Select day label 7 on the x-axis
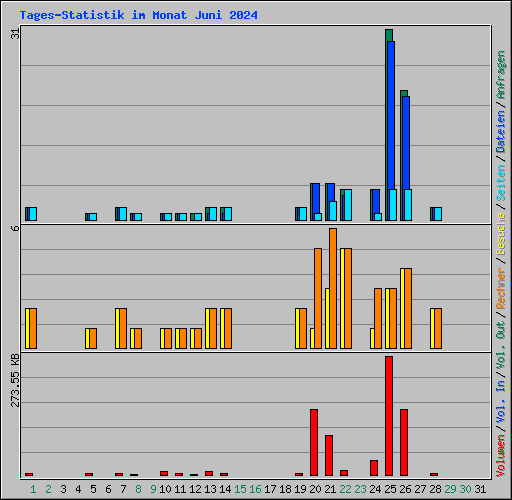This screenshot has height=500, width=512. click(x=123, y=489)
